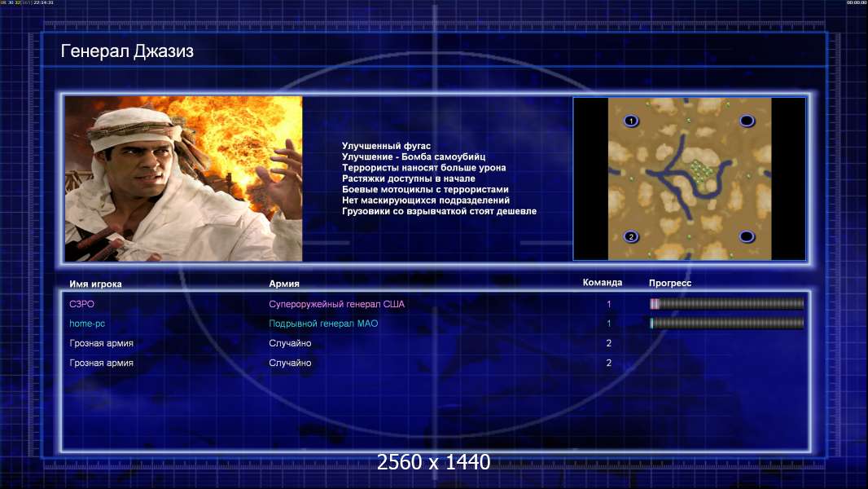
Task: Select player name СЗРО in the list
Action: [x=81, y=304]
